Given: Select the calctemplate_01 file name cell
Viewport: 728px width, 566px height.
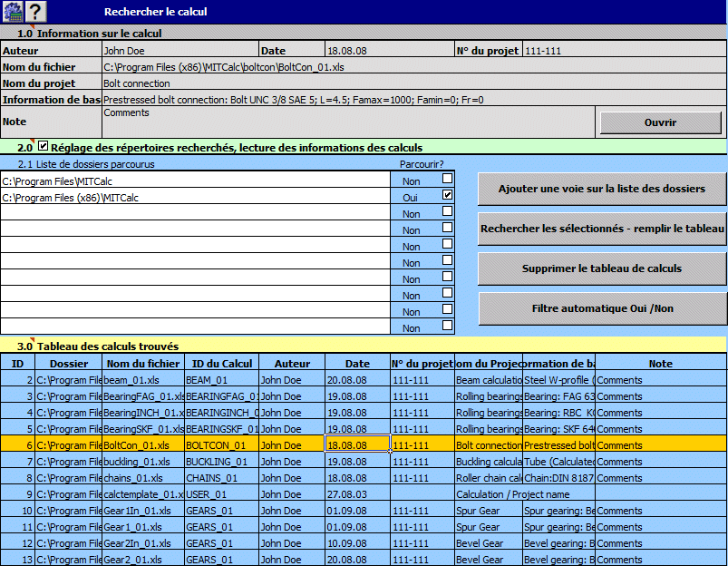Looking at the screenshot, I should point(143,494).
